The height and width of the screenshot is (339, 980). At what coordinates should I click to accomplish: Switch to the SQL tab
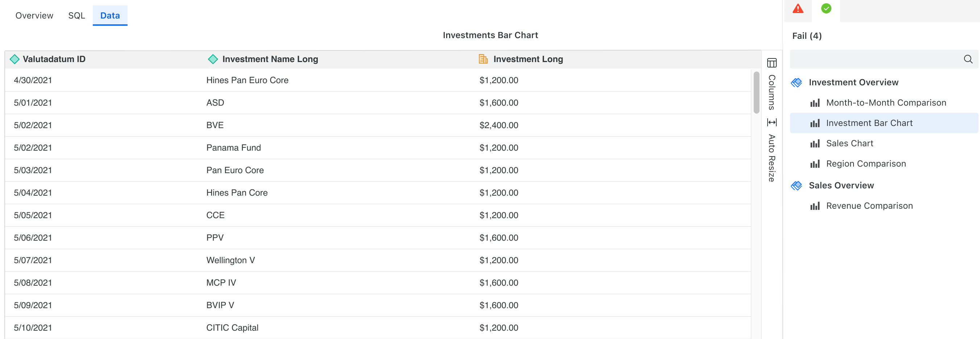tap(76, 16)
